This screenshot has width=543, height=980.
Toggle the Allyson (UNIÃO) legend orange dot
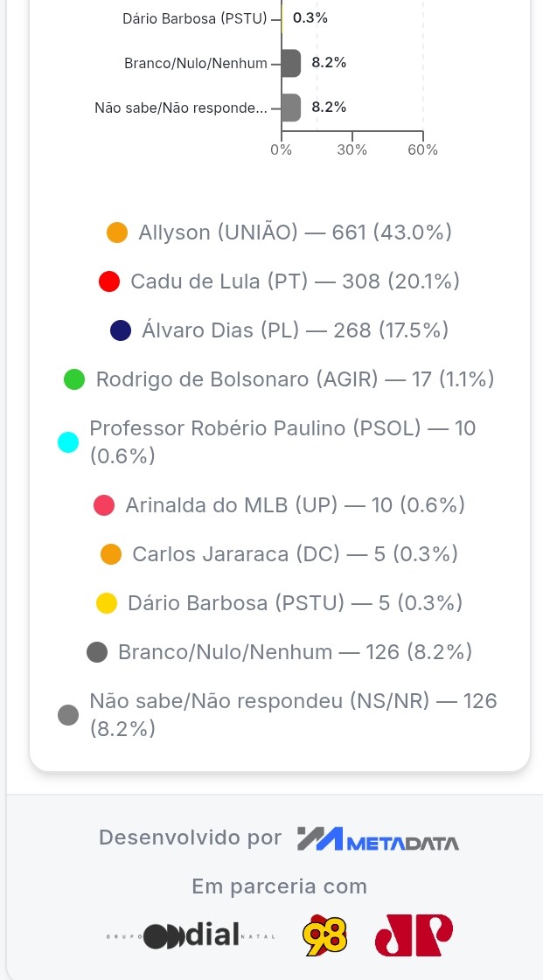coord(117,233)
